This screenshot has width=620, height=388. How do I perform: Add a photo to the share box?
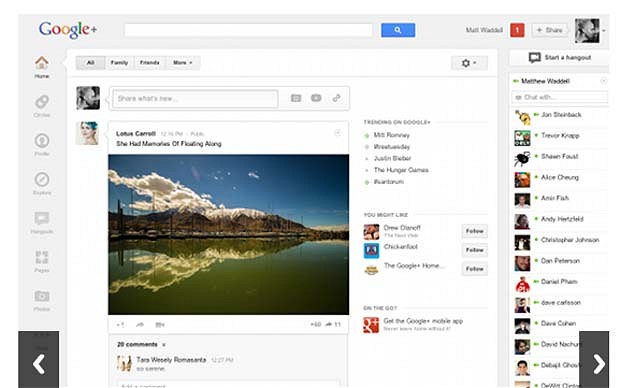point(296,98)
